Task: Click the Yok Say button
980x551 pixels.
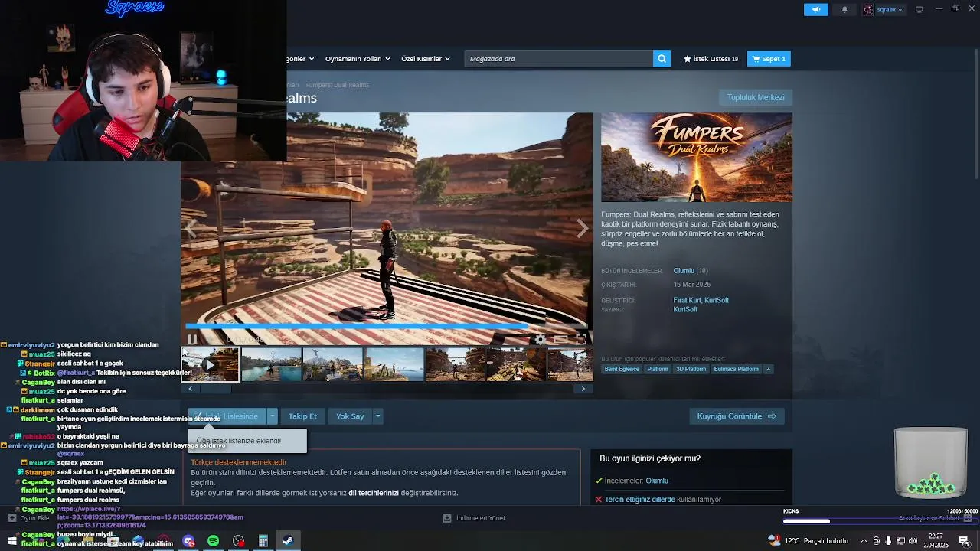Action: click(x=350, y=416)
